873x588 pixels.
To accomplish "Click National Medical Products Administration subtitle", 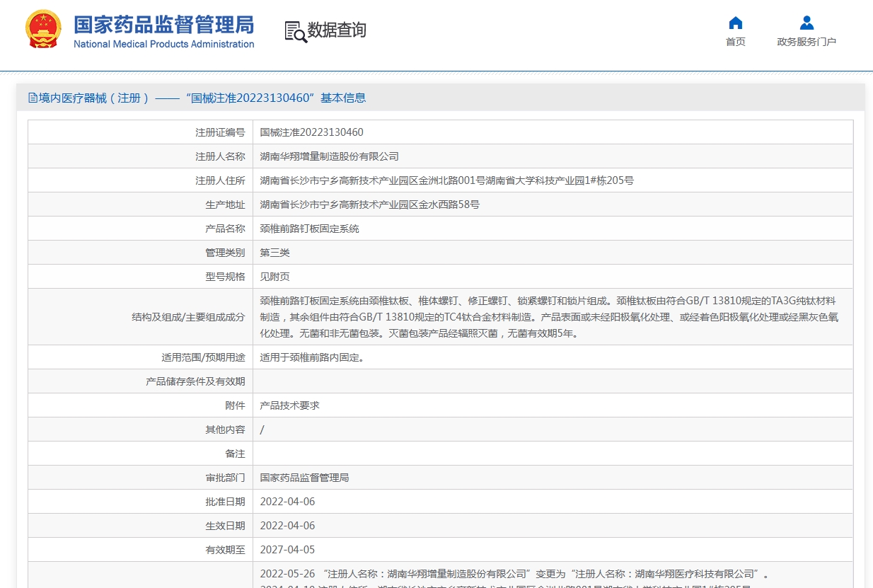I will 163,44.
